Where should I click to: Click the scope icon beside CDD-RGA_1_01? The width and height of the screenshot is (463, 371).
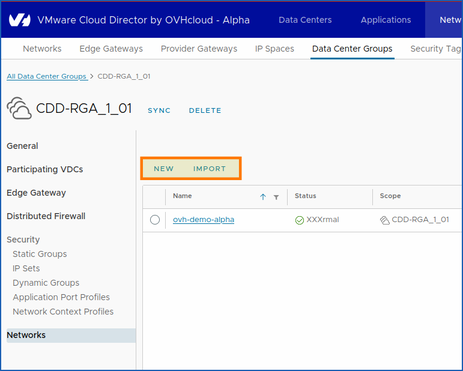[x=385, y=220]
